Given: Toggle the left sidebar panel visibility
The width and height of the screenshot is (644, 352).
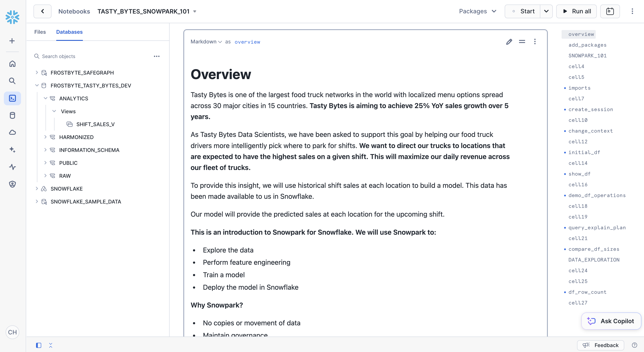Looking at the screenshot, I should pyautogui.click(x=38, y=345).
